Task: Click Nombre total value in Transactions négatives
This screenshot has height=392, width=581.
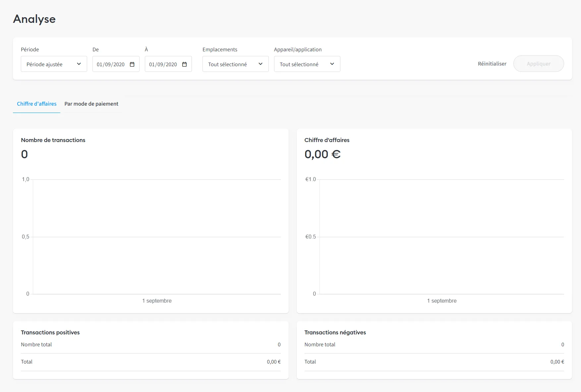Action: (x=562, y=345)
